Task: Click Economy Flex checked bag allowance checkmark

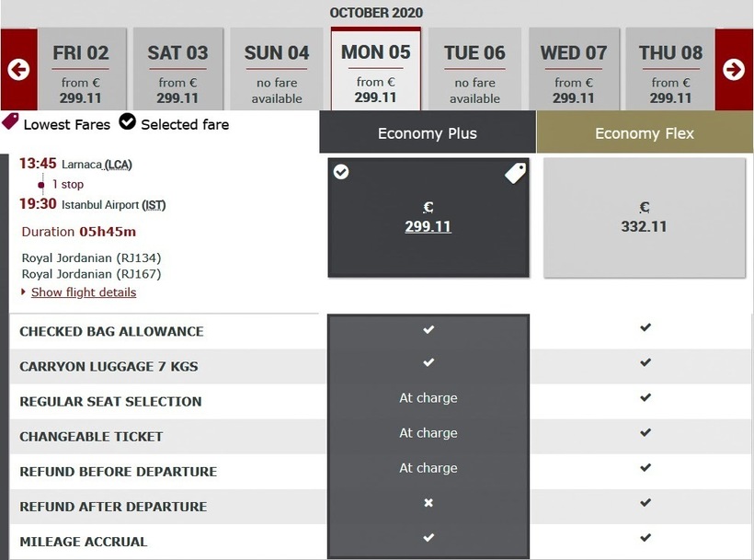Action: [x=645, y=327]
